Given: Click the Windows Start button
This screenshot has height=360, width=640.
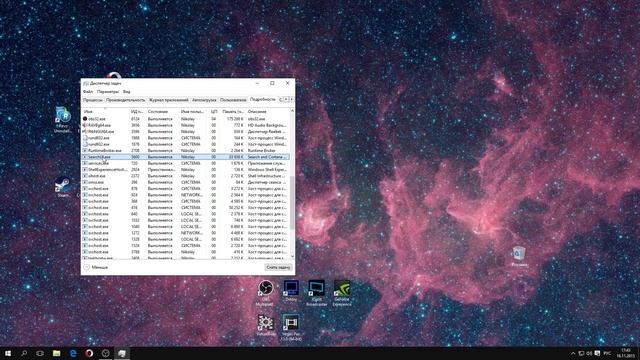Looking at the screenshot, I should tap(8, 353).
